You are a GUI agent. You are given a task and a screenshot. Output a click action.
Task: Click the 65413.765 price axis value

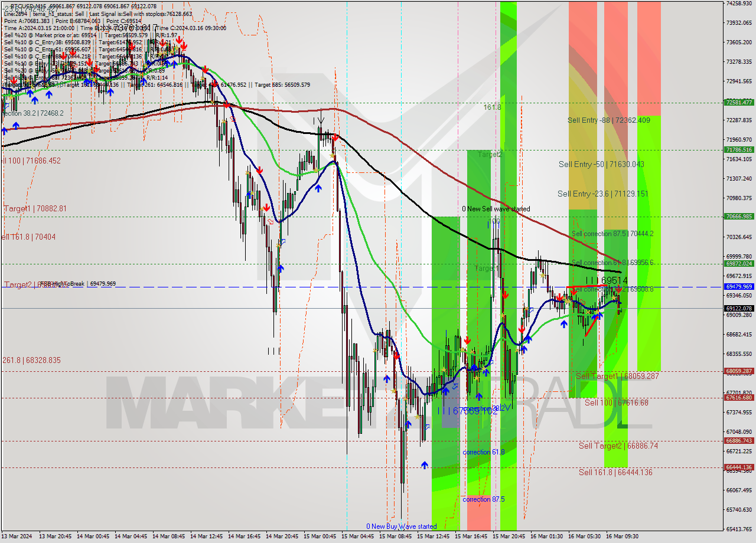click(x=739, y=529)
